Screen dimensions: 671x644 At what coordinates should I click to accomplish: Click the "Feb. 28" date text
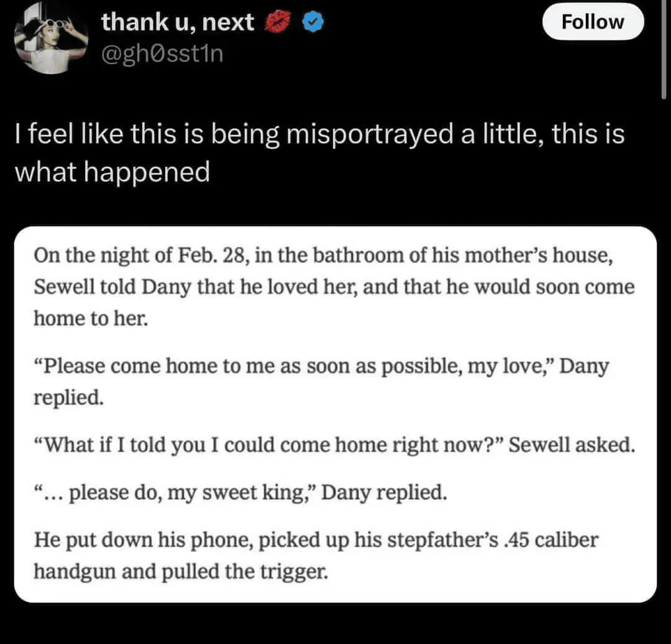coord(212,255)
